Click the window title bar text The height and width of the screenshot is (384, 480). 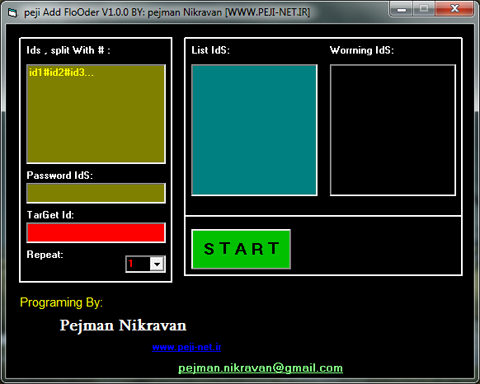(x=167, y=13)
